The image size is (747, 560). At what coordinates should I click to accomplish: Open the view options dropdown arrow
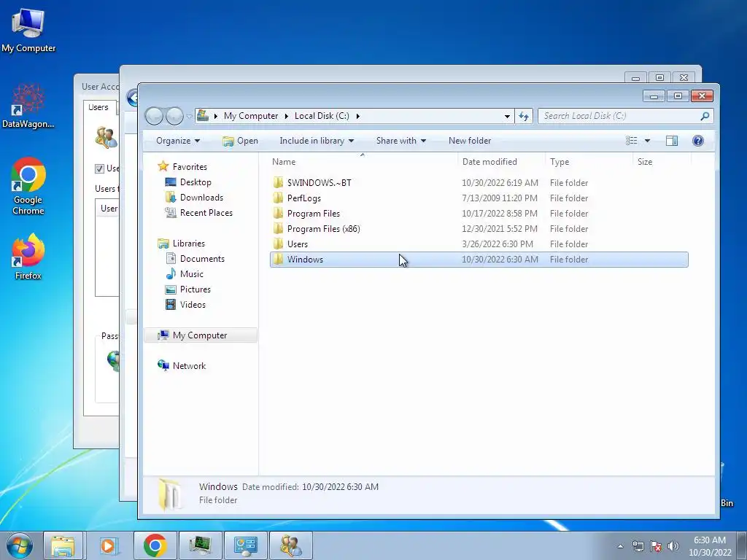tap(647, 141)
